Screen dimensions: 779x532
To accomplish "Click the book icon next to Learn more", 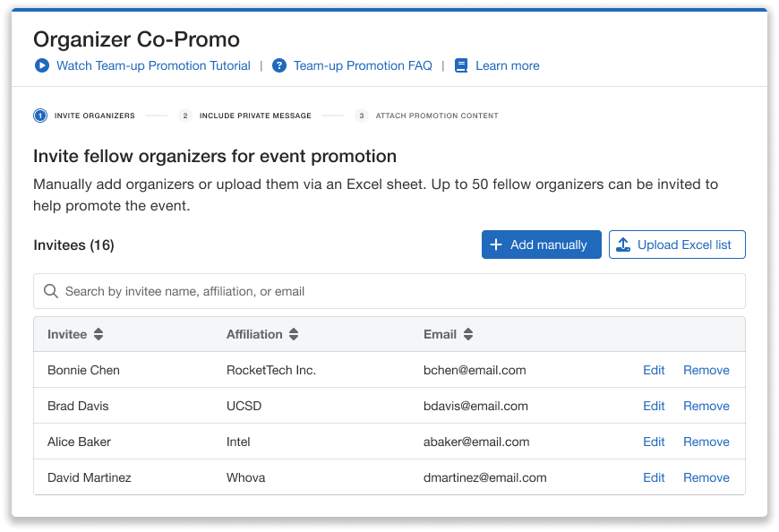I will [x=461, y=65].
